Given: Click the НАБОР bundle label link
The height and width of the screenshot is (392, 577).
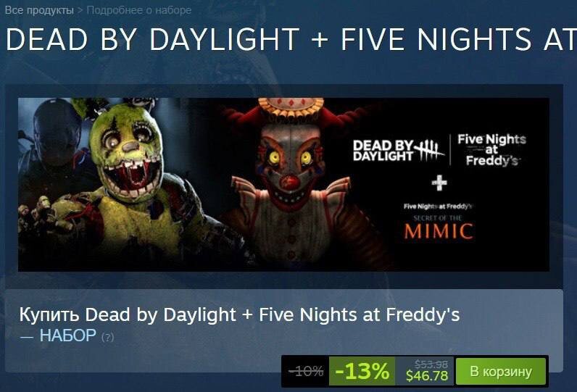Looking at the screenshot, I should click(67, 335).
